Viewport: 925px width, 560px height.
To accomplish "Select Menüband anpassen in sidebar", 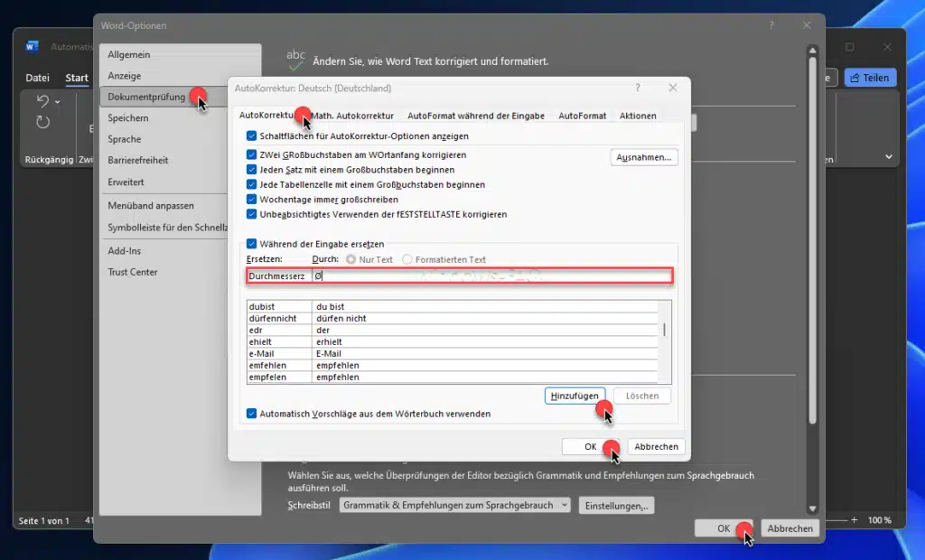I will pyautogui.click(x=164, y=205).
